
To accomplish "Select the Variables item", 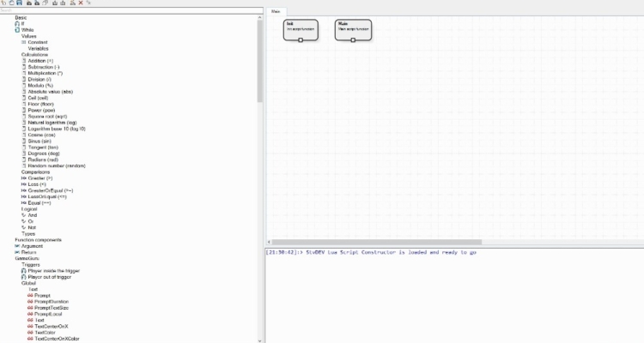I will tap(38, 48).
